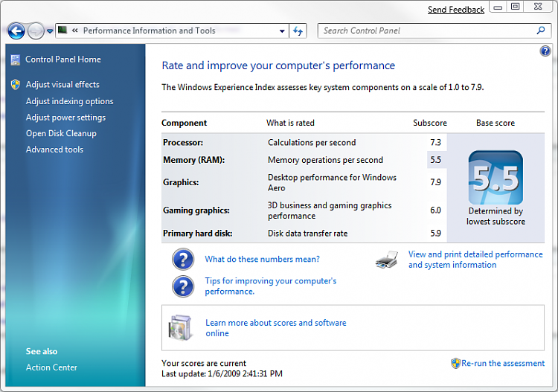
Task: Refresh the page with the refresh button
Action: (x=298, y=31)
